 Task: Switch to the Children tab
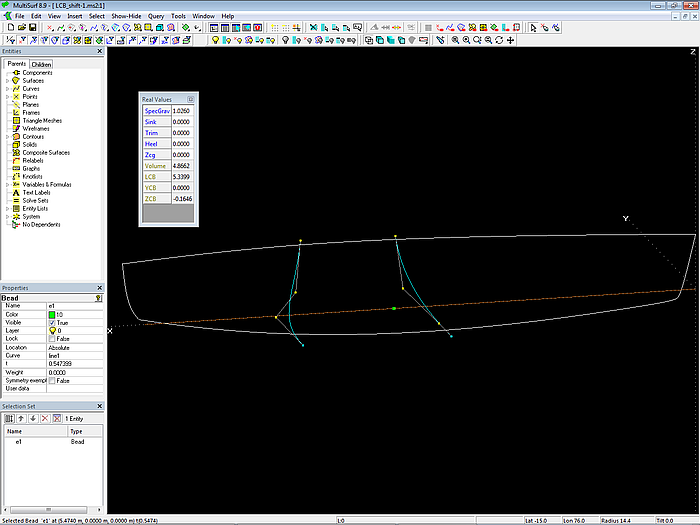(41, 64)
